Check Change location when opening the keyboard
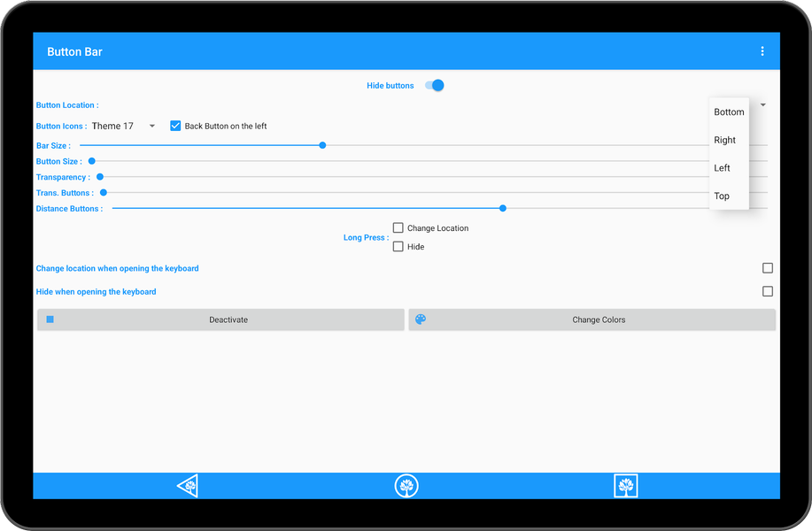Screen dimensions: 812x531 click(768, 268)
